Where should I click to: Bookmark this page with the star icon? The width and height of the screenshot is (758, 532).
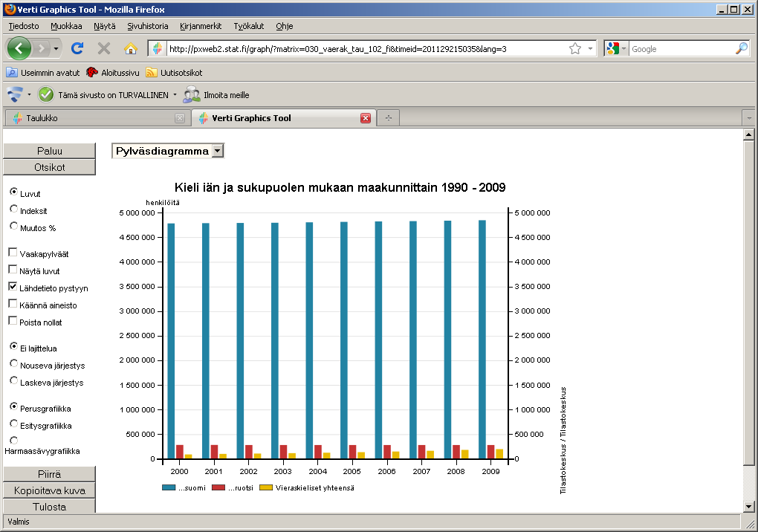(574, 49)
